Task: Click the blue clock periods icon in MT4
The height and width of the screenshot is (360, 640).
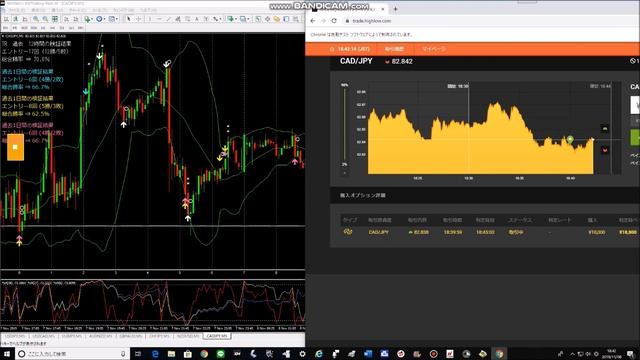Action: (x=99, y=19)
